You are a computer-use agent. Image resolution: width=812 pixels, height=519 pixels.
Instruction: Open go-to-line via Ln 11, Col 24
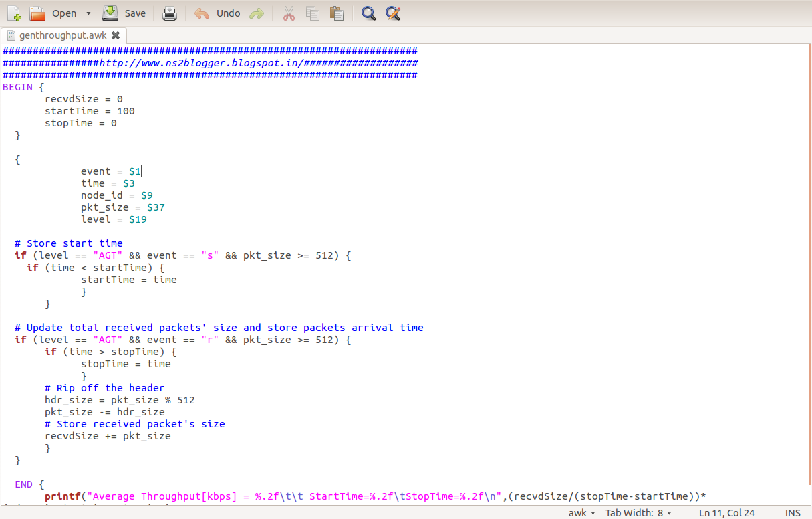coord(726,512)
